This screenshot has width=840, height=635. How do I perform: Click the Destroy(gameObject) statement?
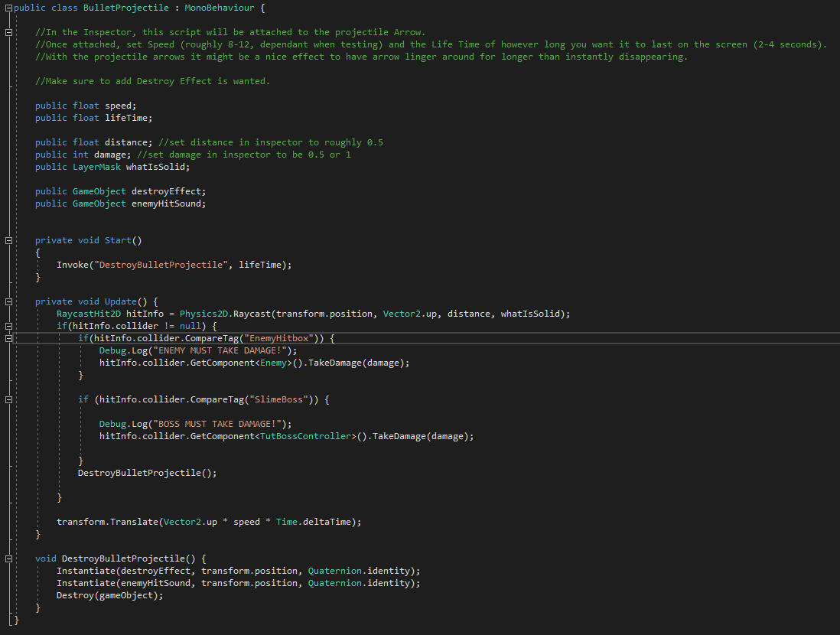[110, 595]
